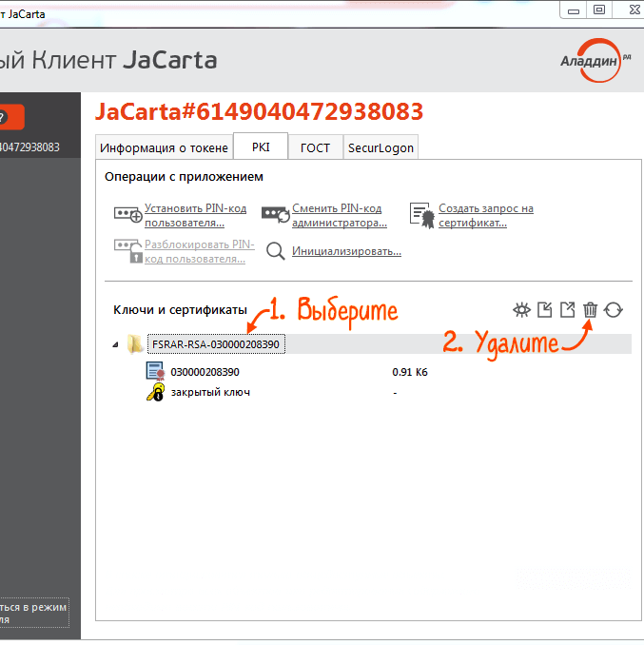The height and width of the screenshot is (645, 644).
Task: Select the FSRAR-RSA-030000208390 tree item
Action: [216, 343]
